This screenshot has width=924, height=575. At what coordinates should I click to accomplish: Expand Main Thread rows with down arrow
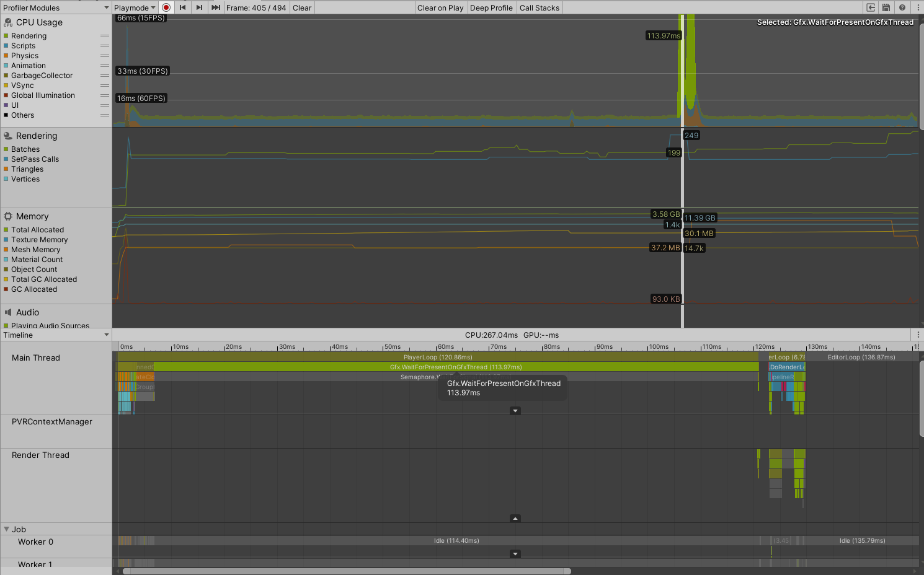[x=515, y=411]
